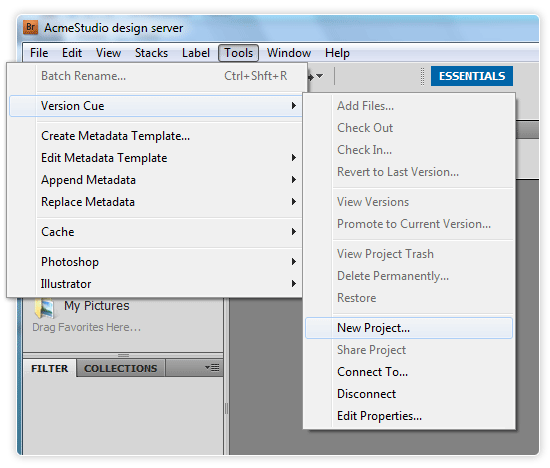The image size is (550, 468).
Task: Open the Filter panel options menu icon
Action: pyautogui.click(x=212, y=367)
